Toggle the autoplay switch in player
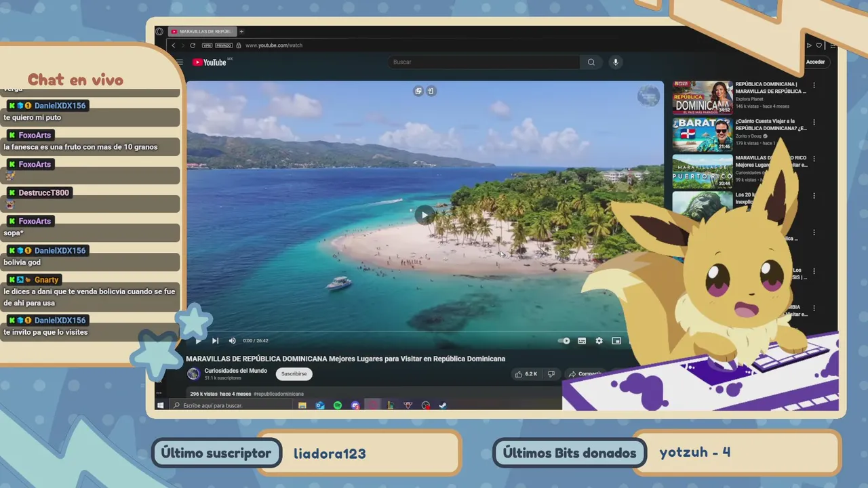Viewport: 868px width, 488px height. pos(564,341)
